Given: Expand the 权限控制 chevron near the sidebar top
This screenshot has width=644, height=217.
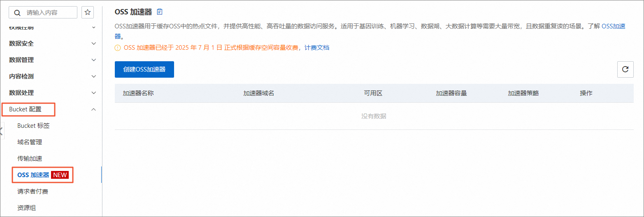Looking at the screenshot, I should 94,28.
